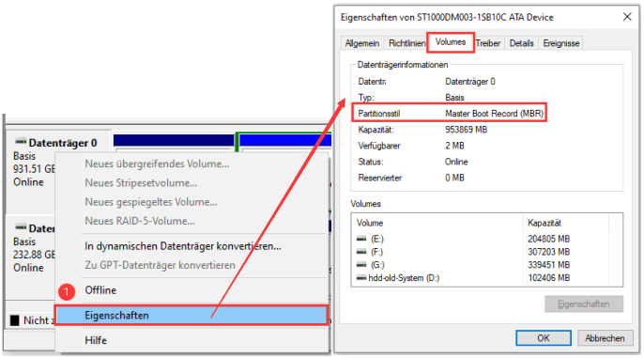This screenshot has height=358, width=644.
Task: Select the dark blue partition bar
Action: tap(174, 140)
